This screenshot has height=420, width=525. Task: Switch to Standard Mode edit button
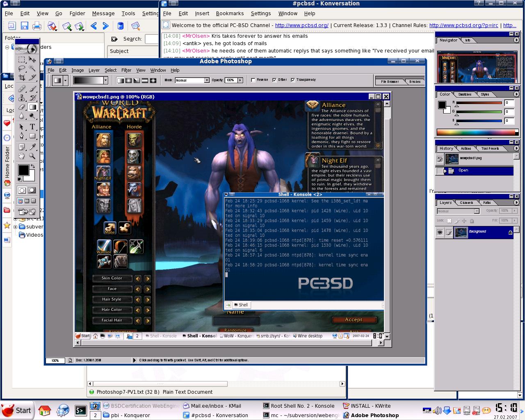pos(22,190)
